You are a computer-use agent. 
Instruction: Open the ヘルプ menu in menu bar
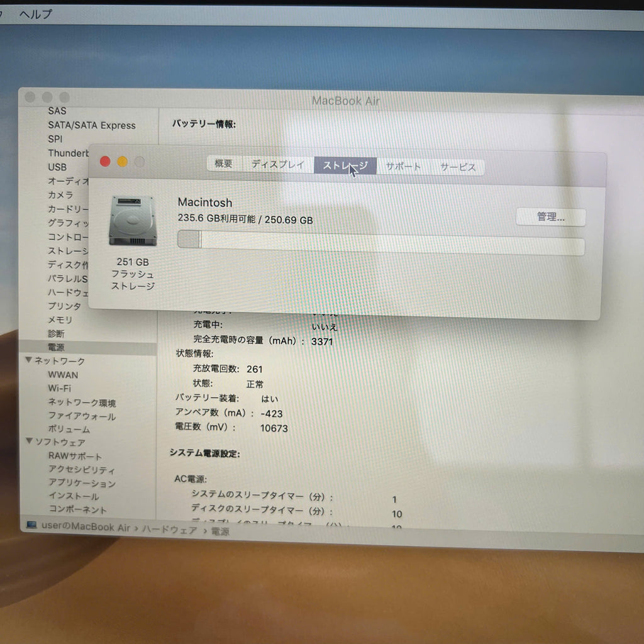[36, 14]
